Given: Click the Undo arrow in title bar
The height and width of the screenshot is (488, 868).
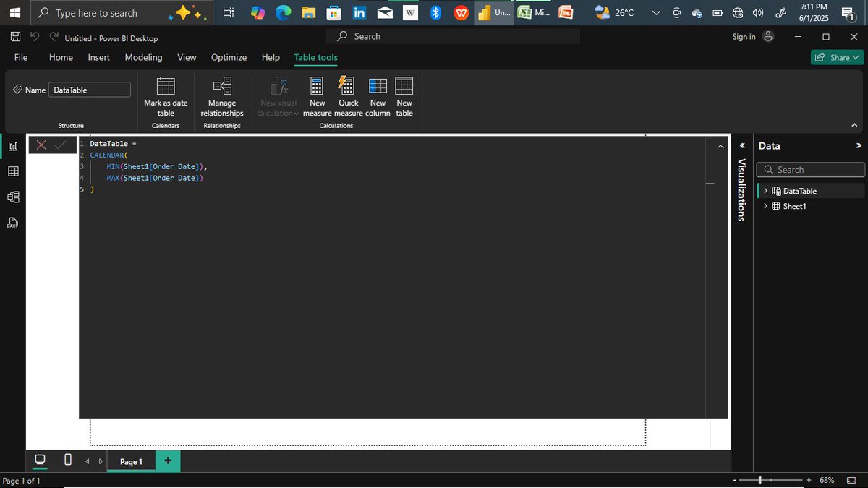Looking at the screenshot, I should 35,37.
